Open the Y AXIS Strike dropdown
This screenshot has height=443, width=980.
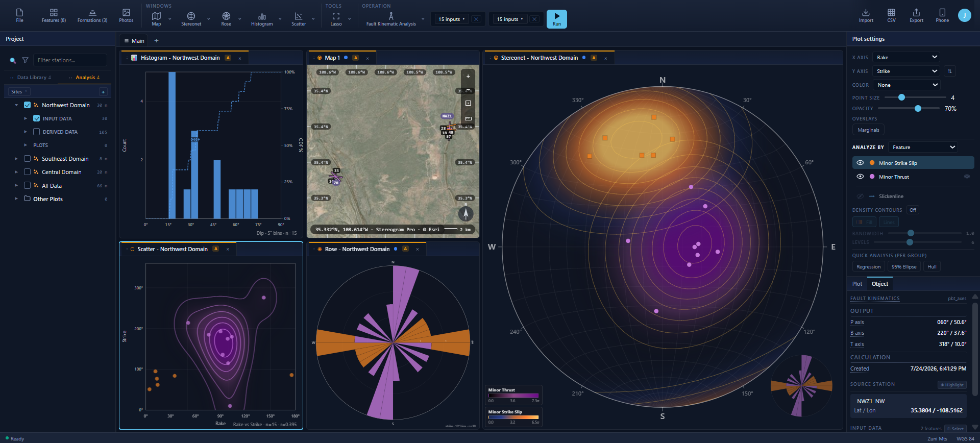[906, 71]
